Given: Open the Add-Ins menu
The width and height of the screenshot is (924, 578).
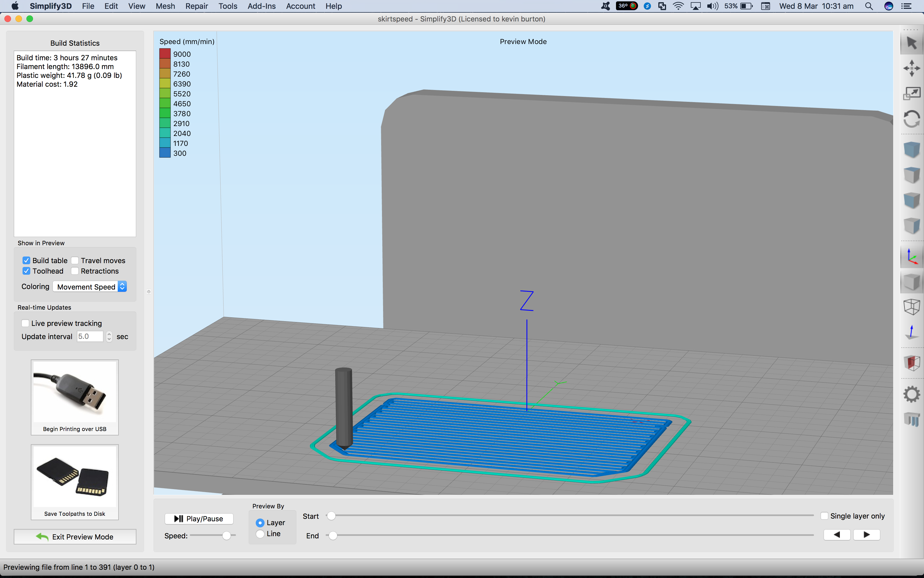Looking at the screenshot, I should tap(262, 6).
